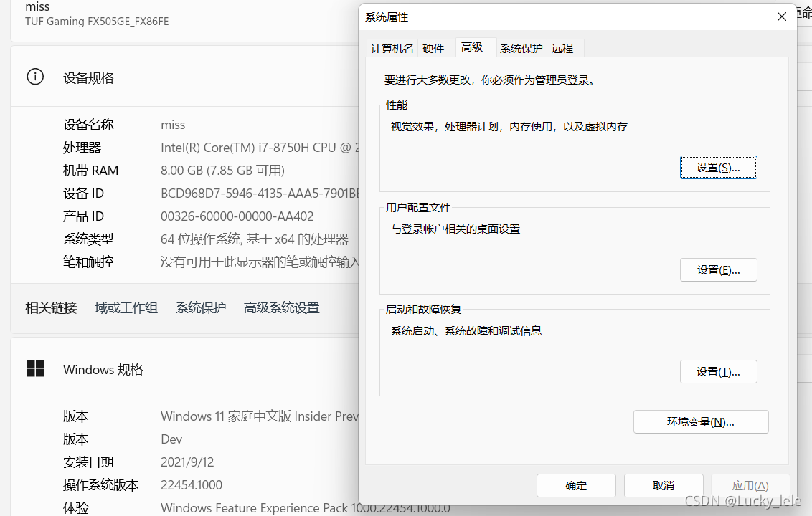Select OS build number 22454.1000
The height and width of the screenshot is (516, 812).
coord(192,485)
